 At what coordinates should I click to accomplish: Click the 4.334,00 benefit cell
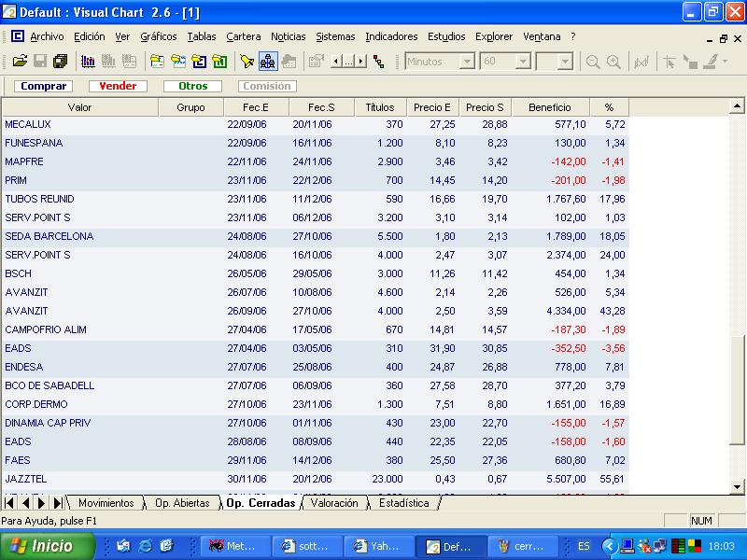(566, 311)
